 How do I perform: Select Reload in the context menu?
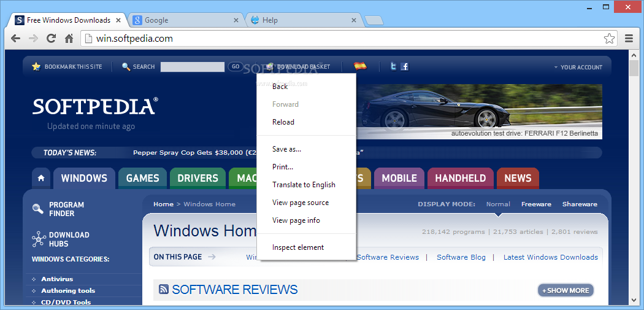[306, 122]
